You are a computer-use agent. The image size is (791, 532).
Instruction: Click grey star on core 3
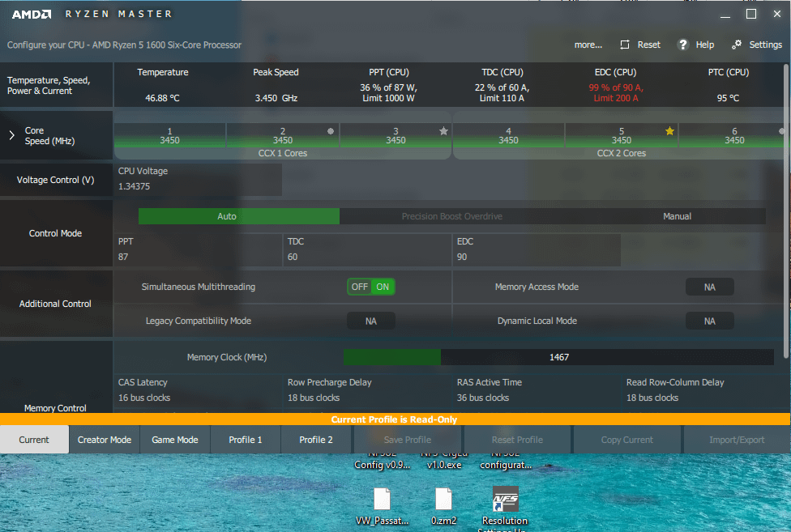443,131
